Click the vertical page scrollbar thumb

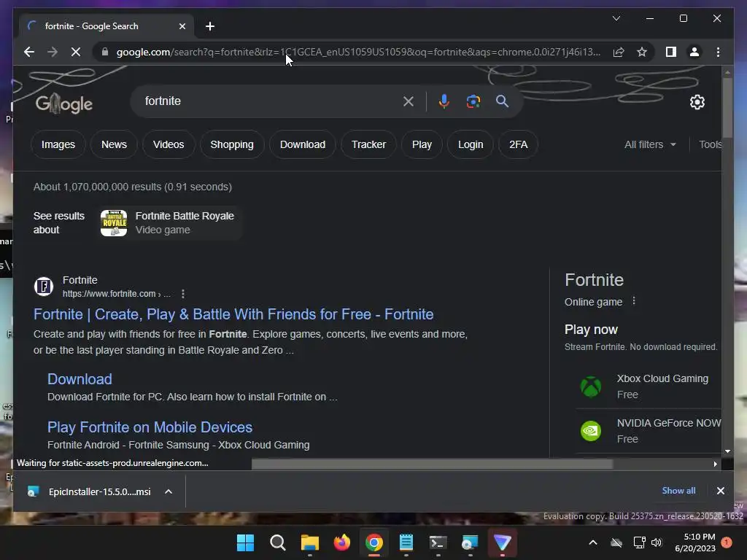(x=727, y=107)
